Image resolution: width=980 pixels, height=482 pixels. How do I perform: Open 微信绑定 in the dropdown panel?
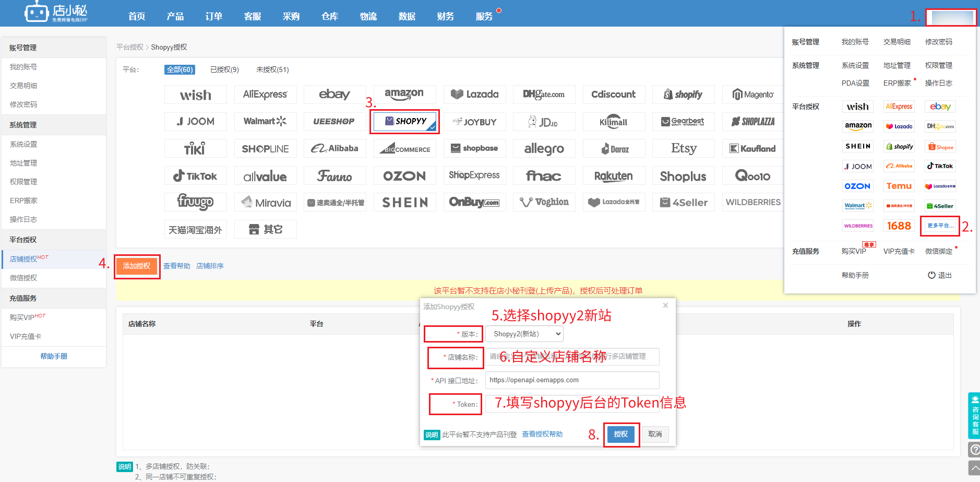click(939, 251)
